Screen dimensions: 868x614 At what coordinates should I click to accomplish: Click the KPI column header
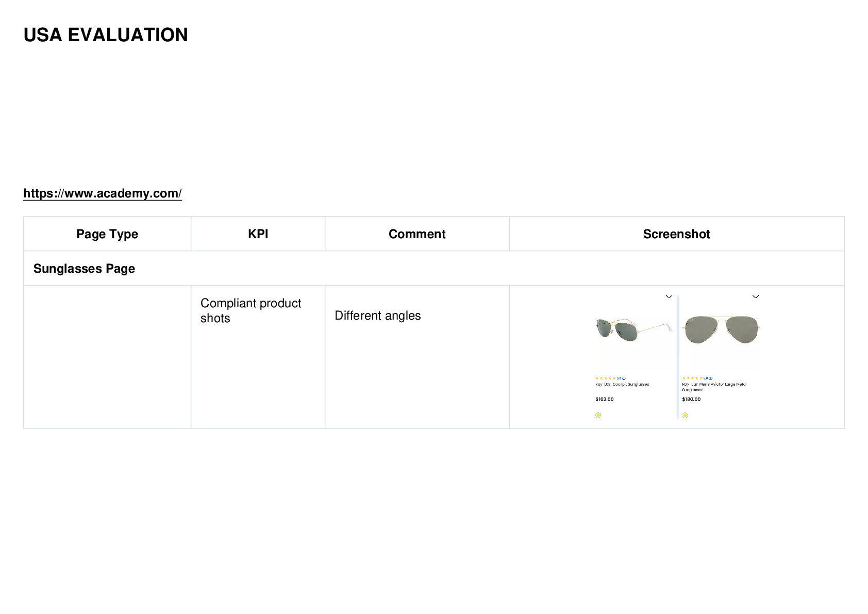click(x=258, y=234)
